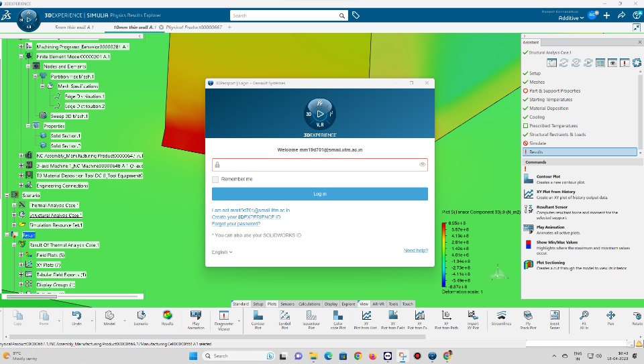Click the Log in button
This screenshot has width=644, height=364.
pyautogui.click(x=319, y=194)
